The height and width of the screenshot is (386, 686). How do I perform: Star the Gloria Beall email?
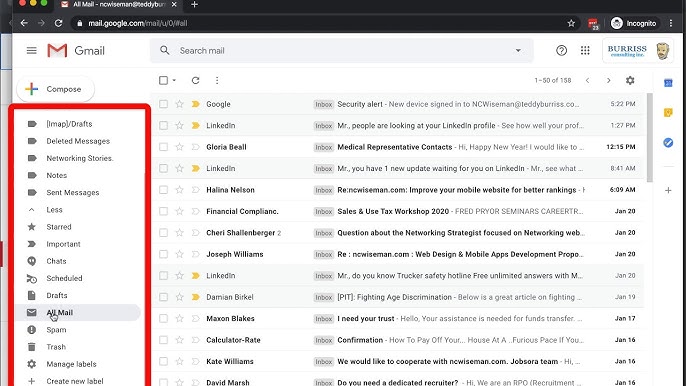[179, 147]
